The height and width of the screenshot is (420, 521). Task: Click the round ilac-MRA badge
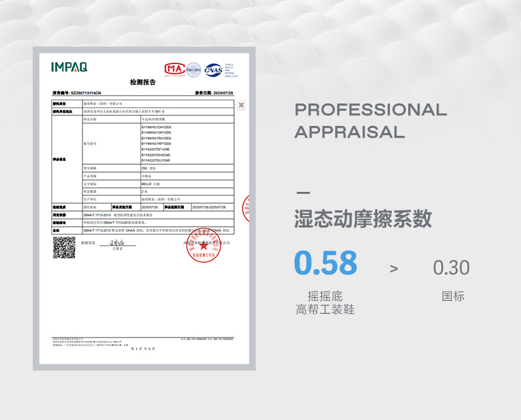(x=193, y=69)
